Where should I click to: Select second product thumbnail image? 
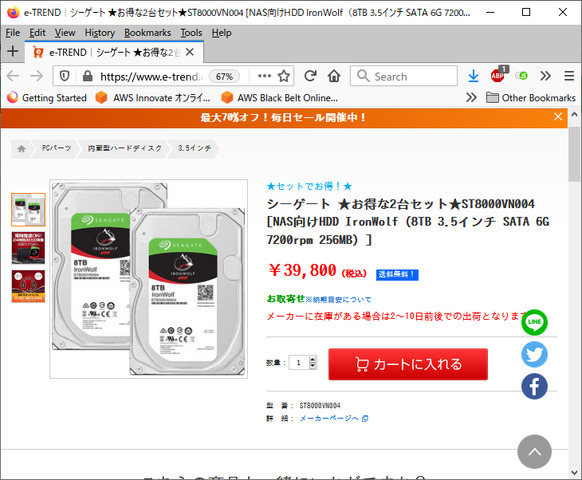[x=28, y=248]
